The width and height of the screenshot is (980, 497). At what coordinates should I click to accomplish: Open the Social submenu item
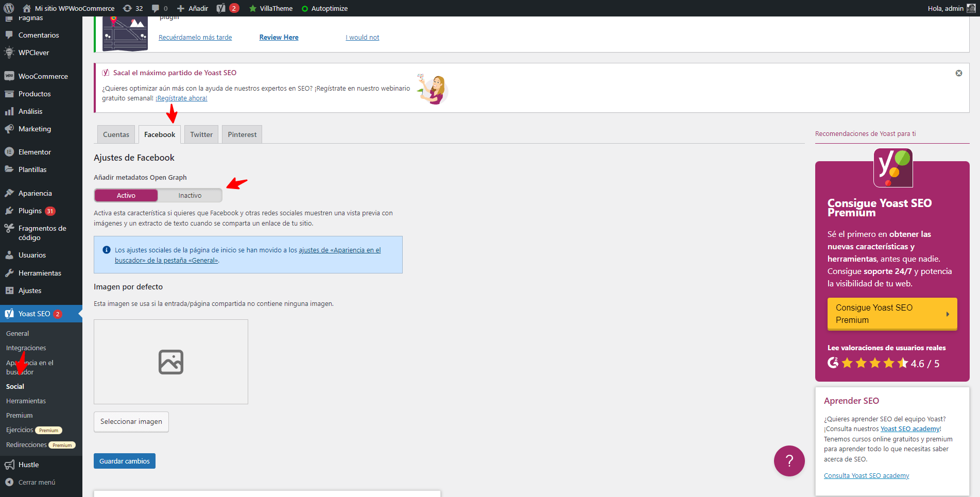15,386
